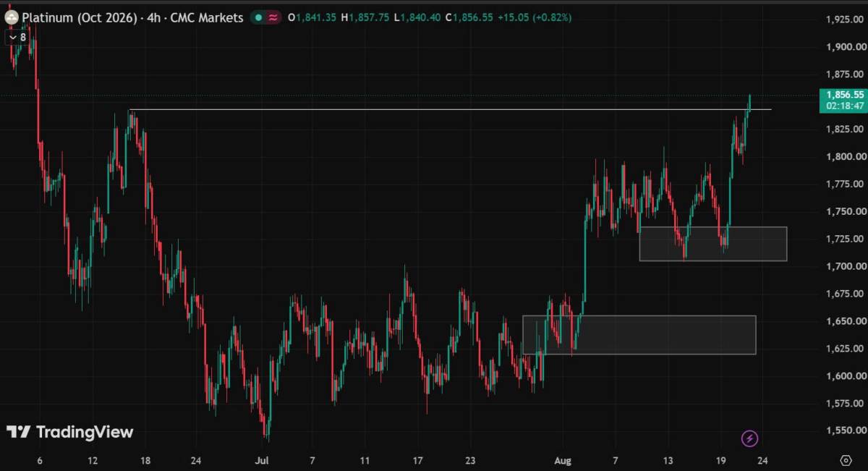Click the 13 date label on the time axis
This screenshot has width=868, height=471.
(x=669, y=460)
